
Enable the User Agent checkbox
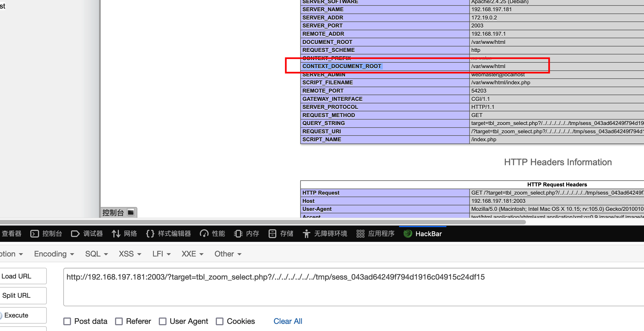163,321
